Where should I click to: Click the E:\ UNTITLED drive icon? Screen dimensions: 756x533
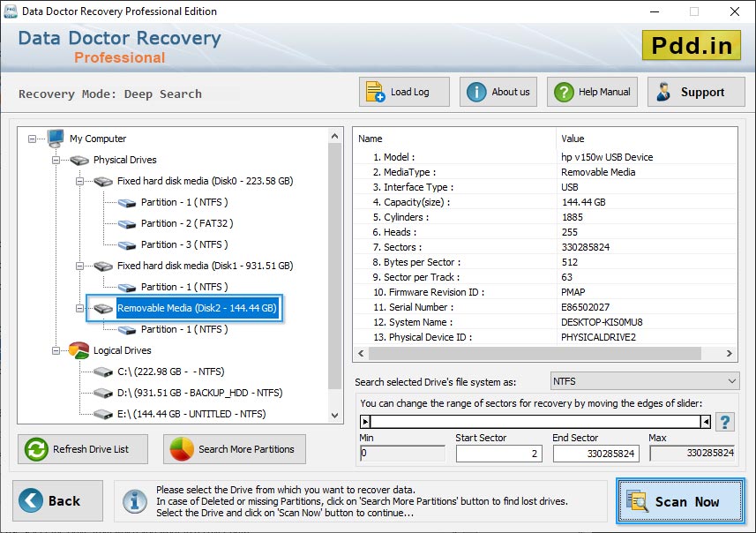coord(103,415)
